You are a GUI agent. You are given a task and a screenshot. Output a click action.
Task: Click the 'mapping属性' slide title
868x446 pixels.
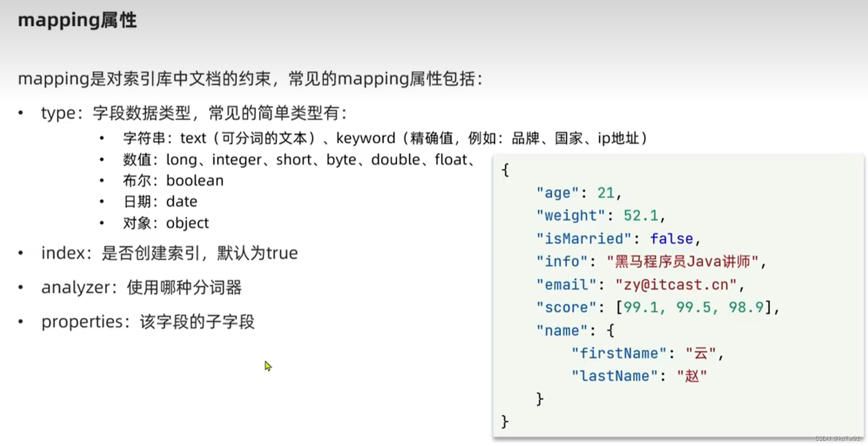pyautogui.click(x=77, y=20)
